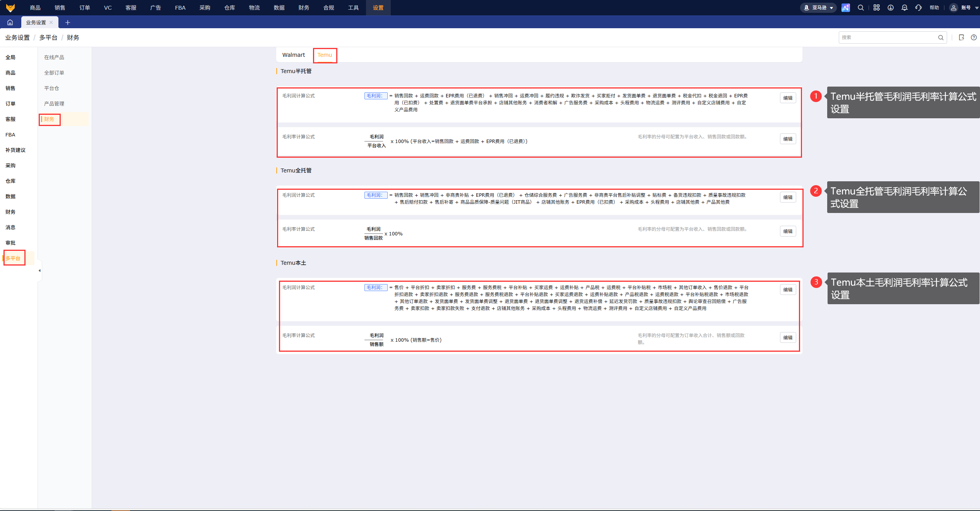
Task: Open the download center icon
Action: tap(891, 8)
